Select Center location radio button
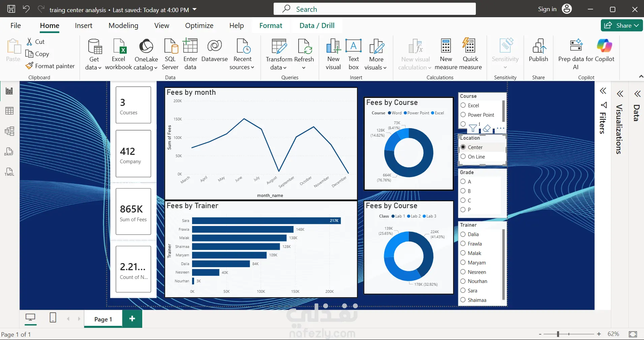The width and height of the screenshot is (644, 340). (x=463, y=147)
